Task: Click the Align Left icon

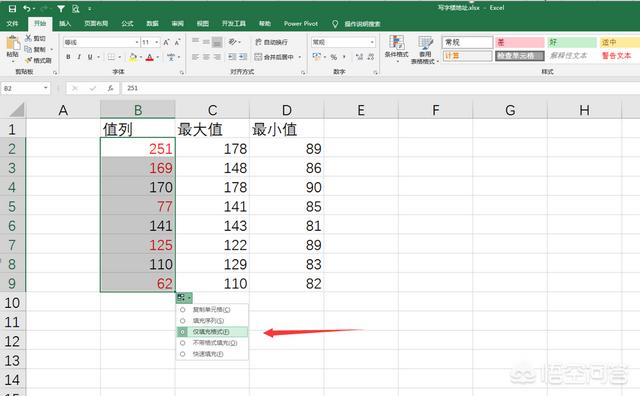Action: pyautogui.click(x=196, y=57)
